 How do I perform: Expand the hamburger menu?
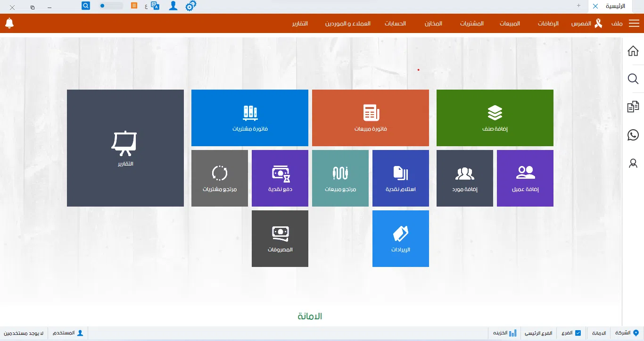coord(634,24)
